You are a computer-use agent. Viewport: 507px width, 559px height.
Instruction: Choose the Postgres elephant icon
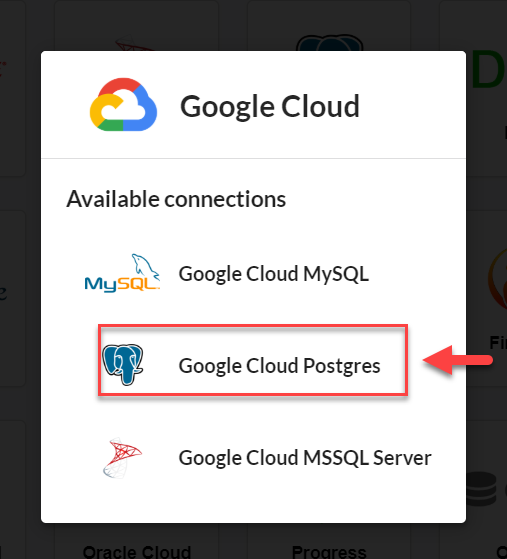coord(123,364)
